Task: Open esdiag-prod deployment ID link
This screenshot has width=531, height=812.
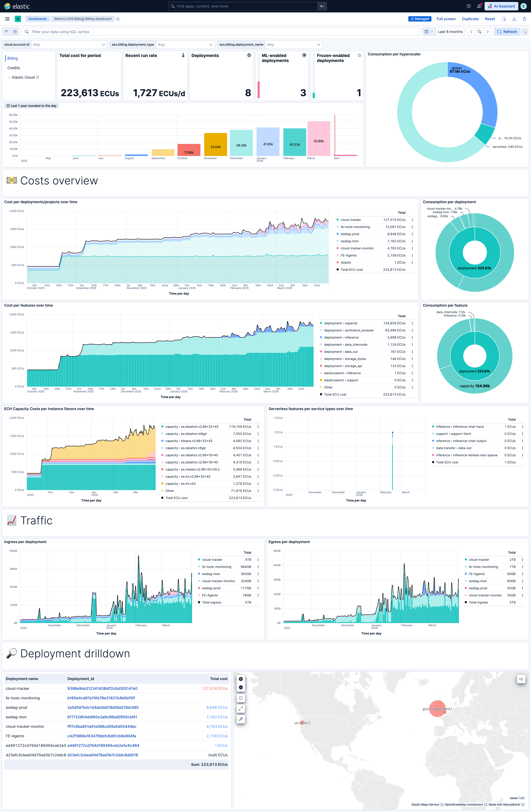Action: [103, 708]
